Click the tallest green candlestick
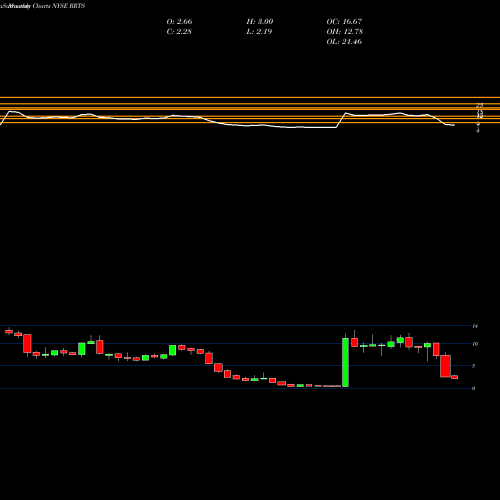The image size is (500, 500). point(345,362)
